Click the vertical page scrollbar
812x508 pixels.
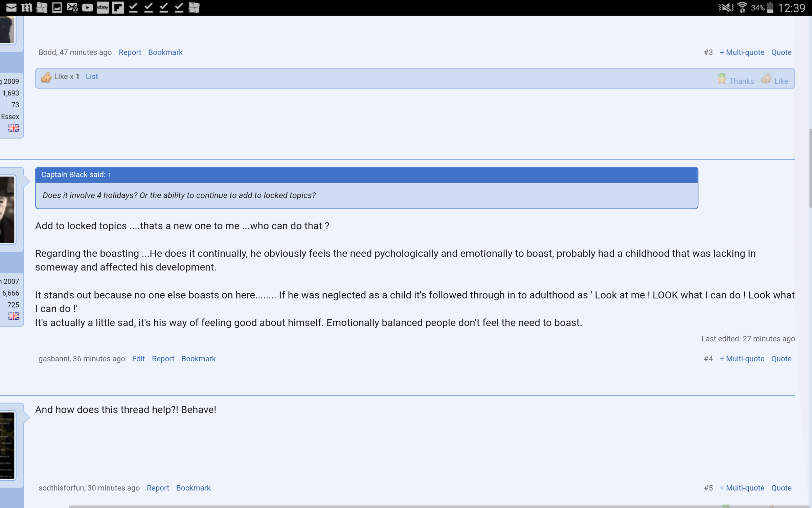click(x=810, y=168)
